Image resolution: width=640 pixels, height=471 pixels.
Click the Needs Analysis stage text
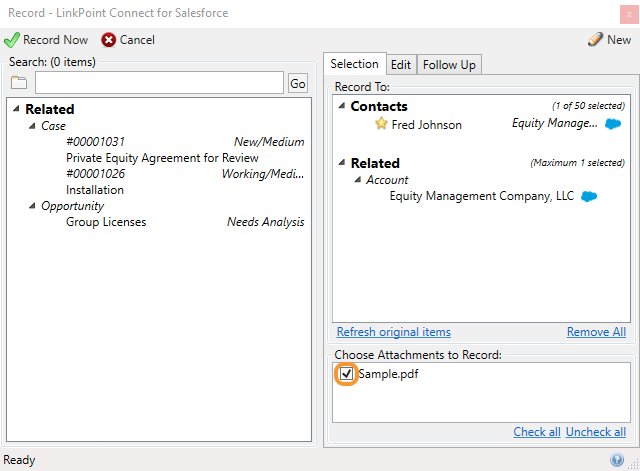click(266, 222)
